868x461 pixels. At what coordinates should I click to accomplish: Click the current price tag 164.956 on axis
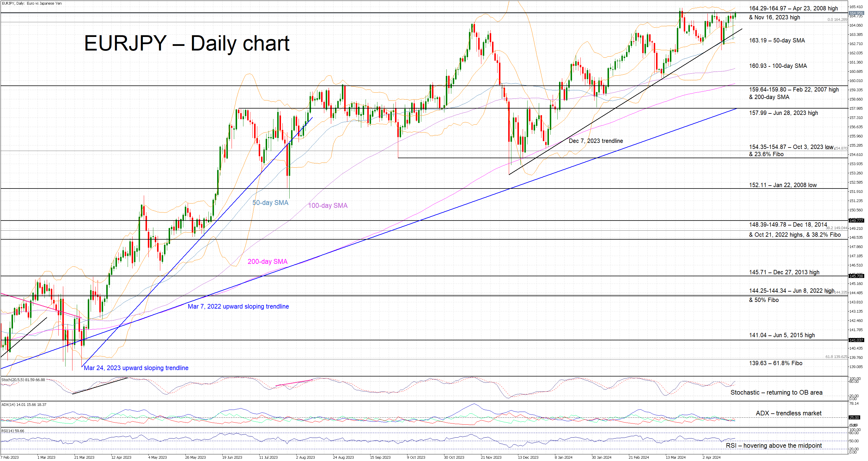click(x=856, y=13)
